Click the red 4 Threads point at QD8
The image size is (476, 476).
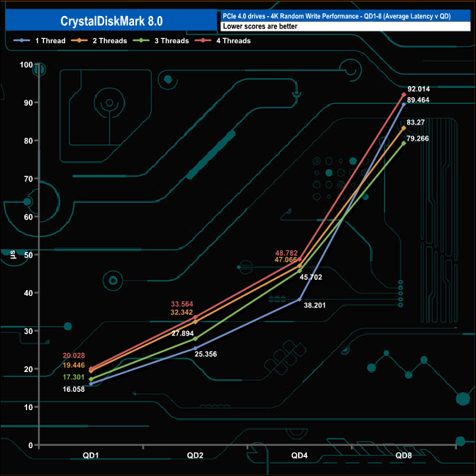404,94
